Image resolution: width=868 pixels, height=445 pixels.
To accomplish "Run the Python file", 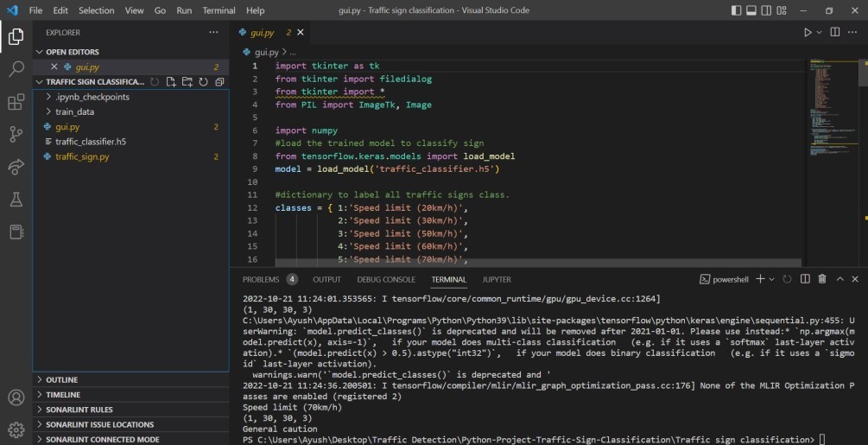I will [808, 32].
